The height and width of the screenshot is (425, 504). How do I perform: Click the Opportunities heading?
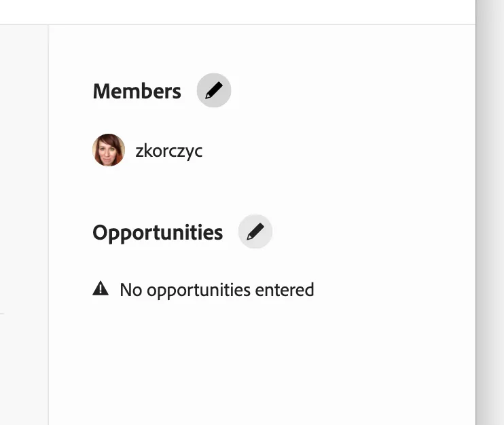(158, 233)
